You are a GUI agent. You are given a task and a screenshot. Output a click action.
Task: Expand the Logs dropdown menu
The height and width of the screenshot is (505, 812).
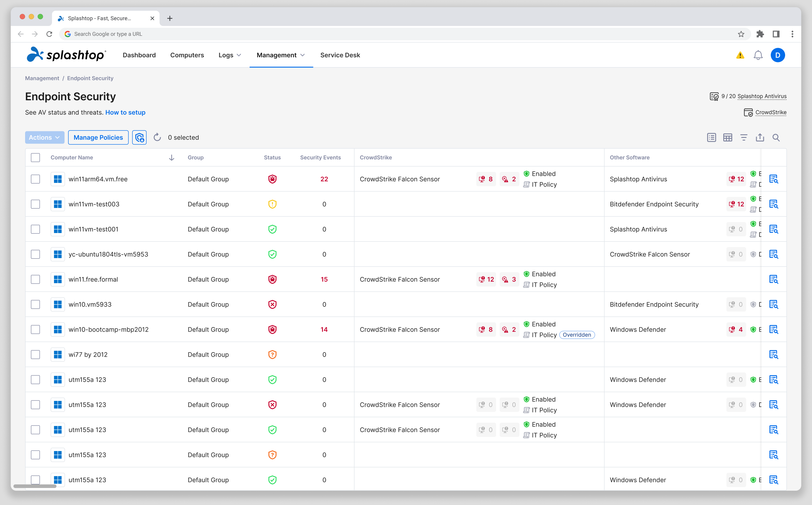pyautogui.click(x=230, y=55)
